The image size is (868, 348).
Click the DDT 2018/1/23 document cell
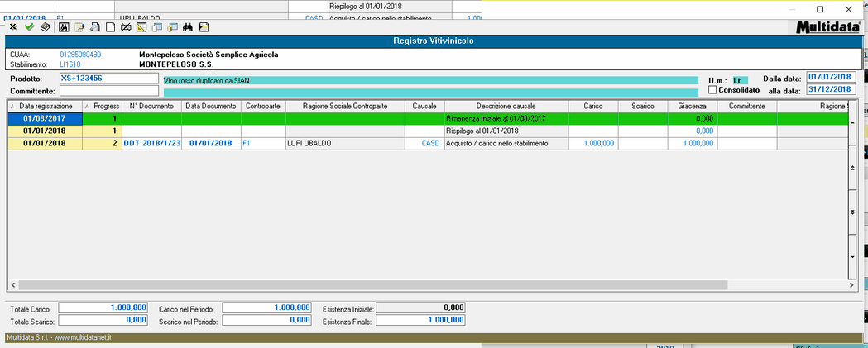151,143
